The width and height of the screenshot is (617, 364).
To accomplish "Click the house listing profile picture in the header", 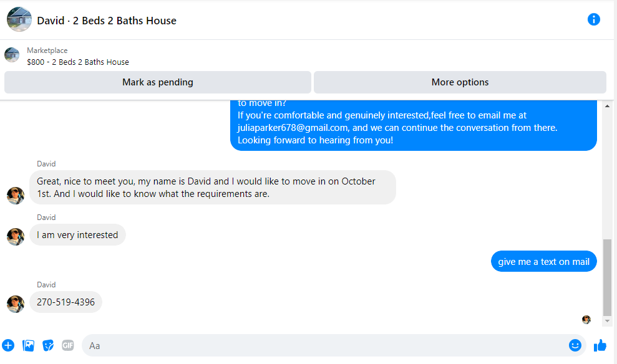I will coord(19,19).
